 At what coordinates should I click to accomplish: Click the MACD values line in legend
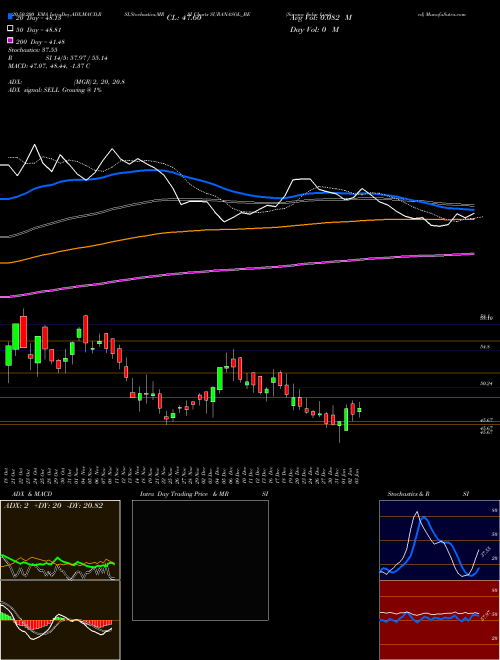pyautogui.click(x=49, y=66)
